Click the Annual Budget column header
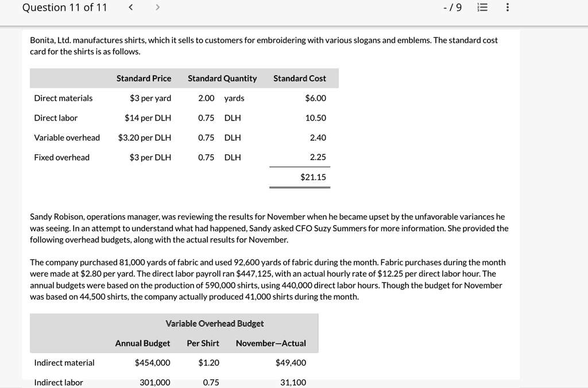 tap(142, 343)
